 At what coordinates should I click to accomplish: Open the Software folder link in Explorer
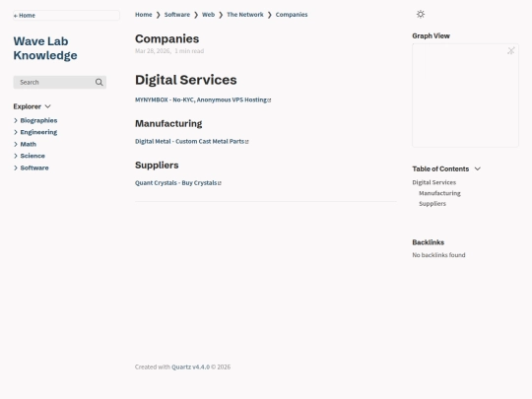pyautogui.click(x=34, y=167)
